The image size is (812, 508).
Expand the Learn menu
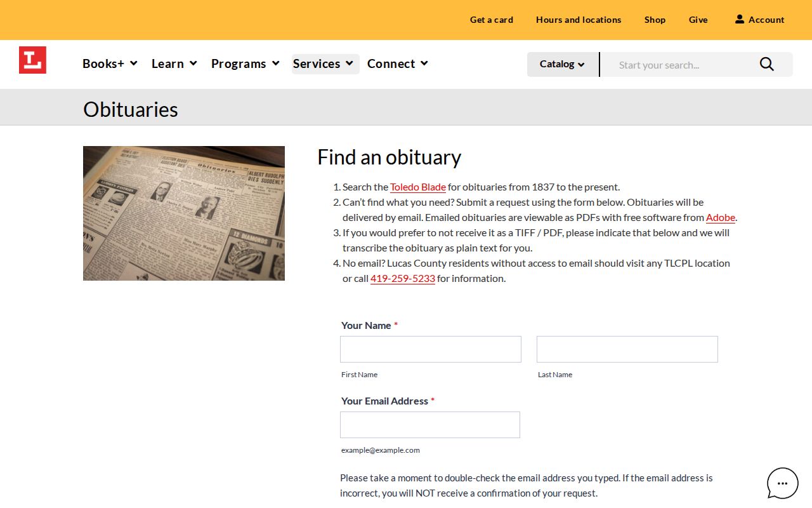pyautogui.click(x=174, y=63)
